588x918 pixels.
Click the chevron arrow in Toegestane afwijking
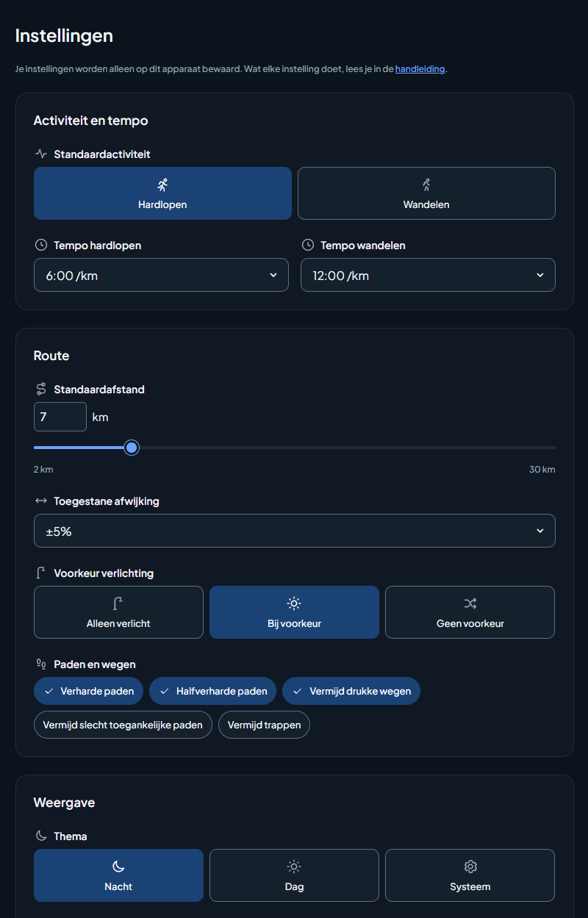(540, 531)
